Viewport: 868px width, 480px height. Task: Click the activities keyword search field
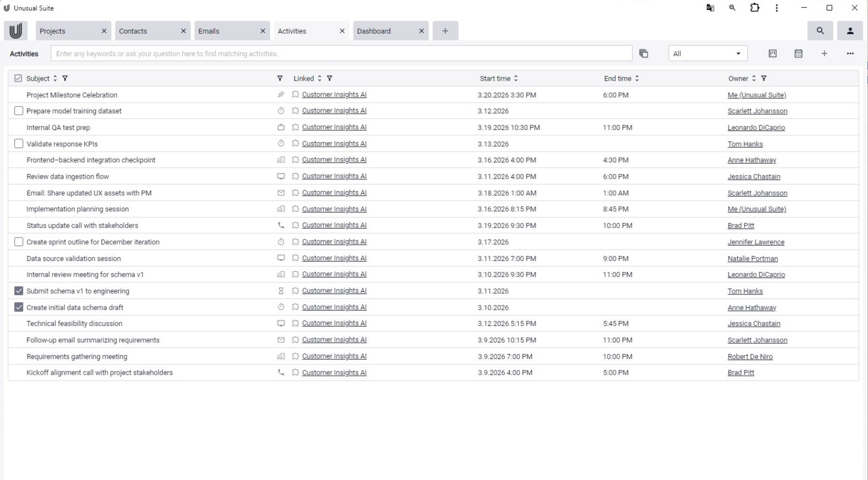click(x=341, y=53)
